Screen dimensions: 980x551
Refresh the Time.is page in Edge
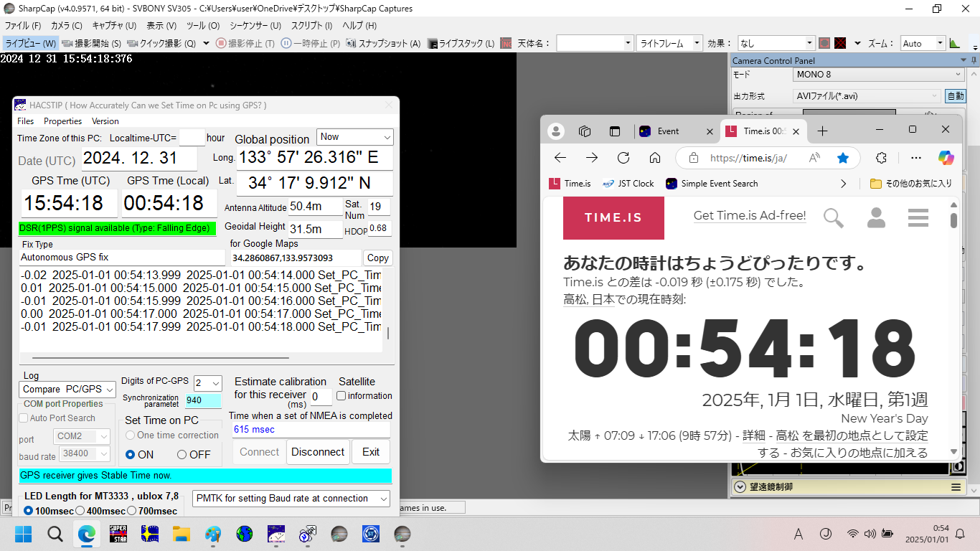[623, 158]
